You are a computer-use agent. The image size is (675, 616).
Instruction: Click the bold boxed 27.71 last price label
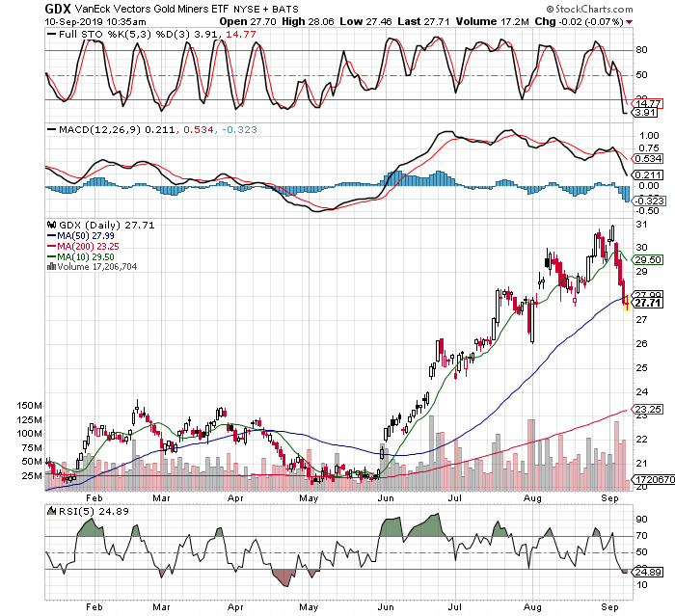[647, 303]
